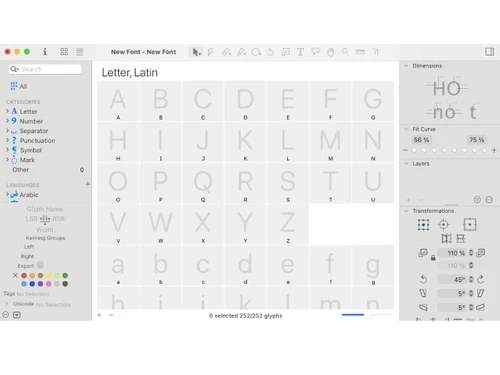This screenshot has width=500, height=375.
Task: Collapse the Layers panel
Action: 406,163
